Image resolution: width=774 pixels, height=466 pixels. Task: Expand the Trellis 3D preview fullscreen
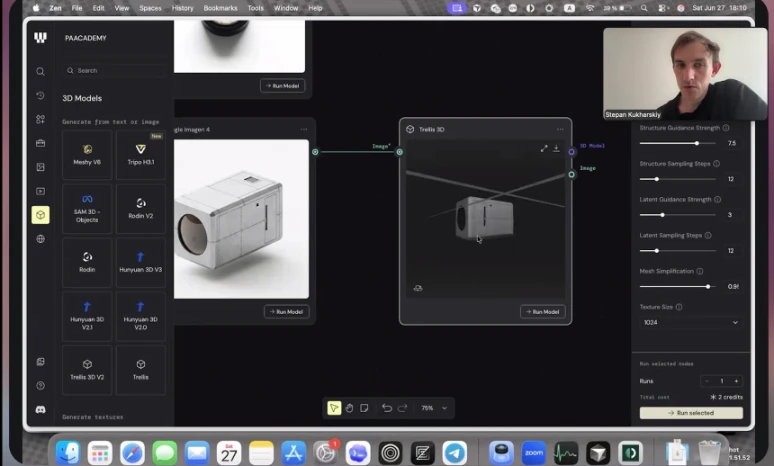point(544,148)
